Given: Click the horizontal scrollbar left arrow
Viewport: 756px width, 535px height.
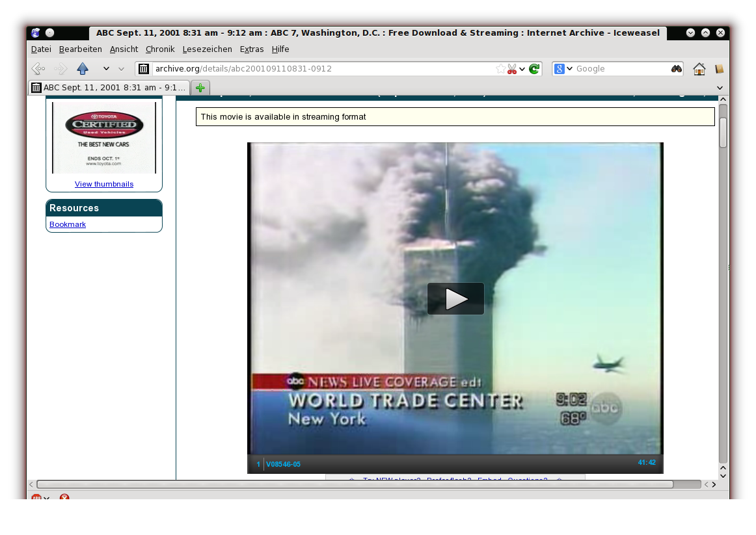Looking at the screenshot, I should click(31, 484).
